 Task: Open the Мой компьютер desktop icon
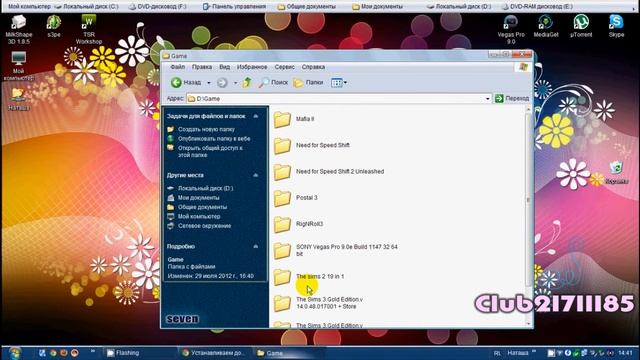tap(19, 66)
